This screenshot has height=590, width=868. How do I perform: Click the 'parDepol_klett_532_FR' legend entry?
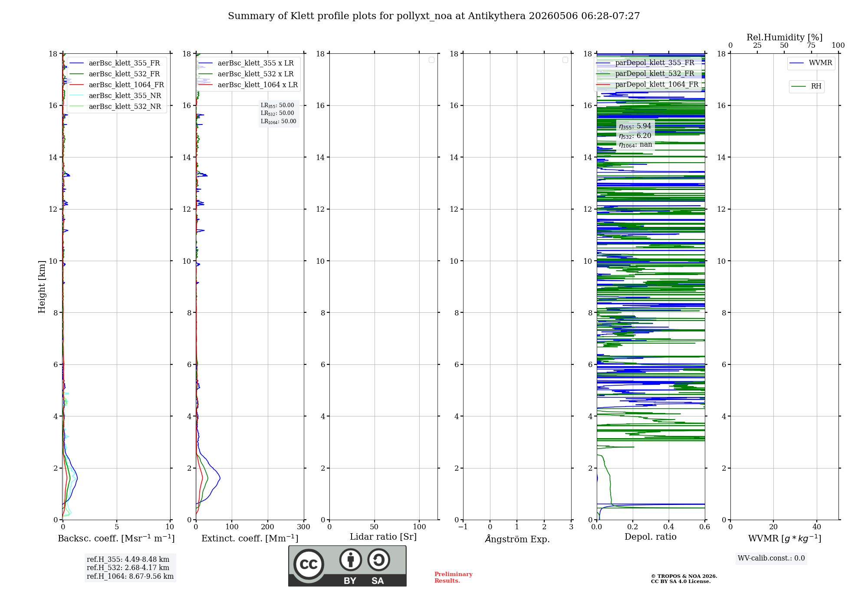pyautogui.click(x=646, y=74)
